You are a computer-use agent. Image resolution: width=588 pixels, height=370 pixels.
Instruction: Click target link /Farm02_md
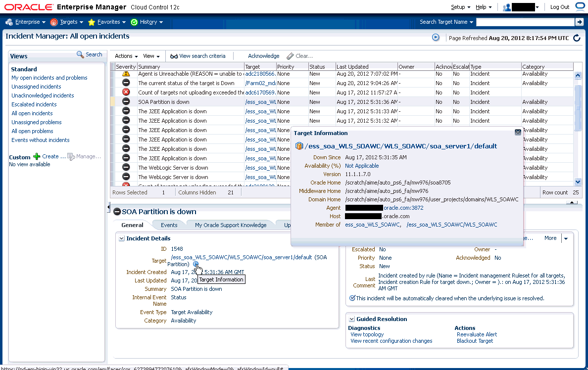261,83
